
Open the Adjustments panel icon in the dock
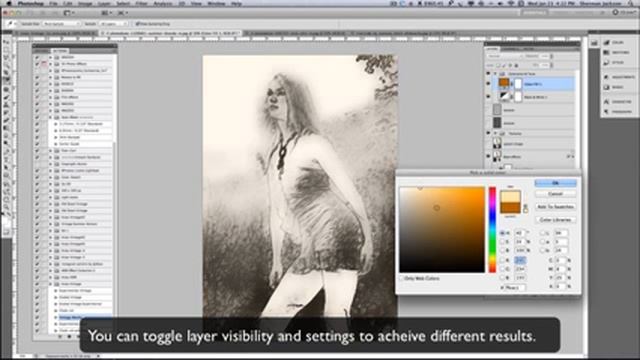pyautogui.click(x=607, y=77)
